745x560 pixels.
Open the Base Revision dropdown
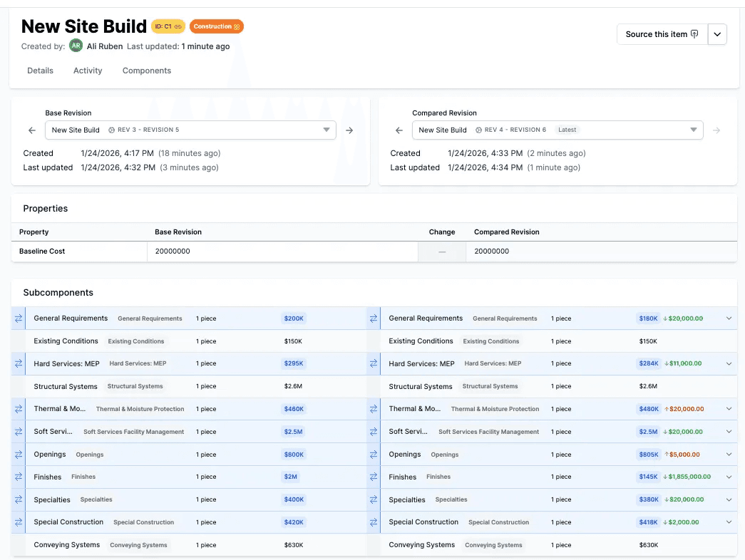(x=190, y=130)
